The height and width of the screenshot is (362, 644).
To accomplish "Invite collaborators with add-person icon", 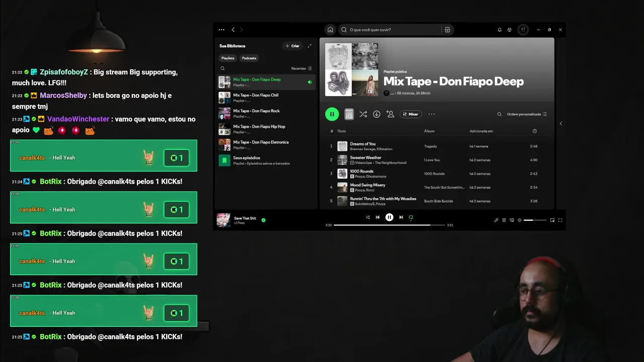I will 390,114.
